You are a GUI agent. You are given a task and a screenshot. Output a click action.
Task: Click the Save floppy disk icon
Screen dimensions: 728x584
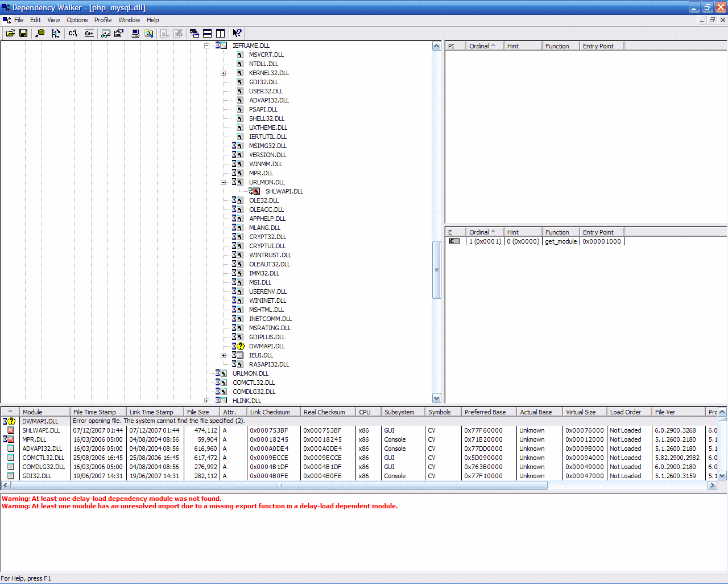pos(23,33)
